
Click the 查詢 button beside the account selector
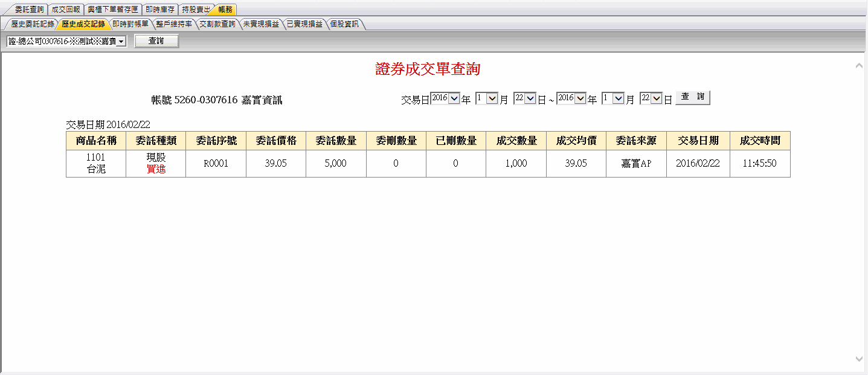tap(156, 40)
